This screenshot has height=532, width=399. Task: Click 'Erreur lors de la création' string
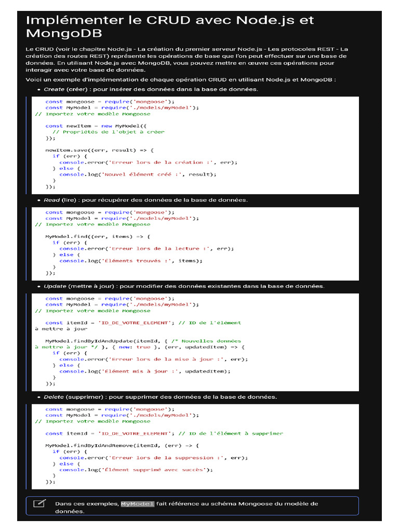[161, 162]
